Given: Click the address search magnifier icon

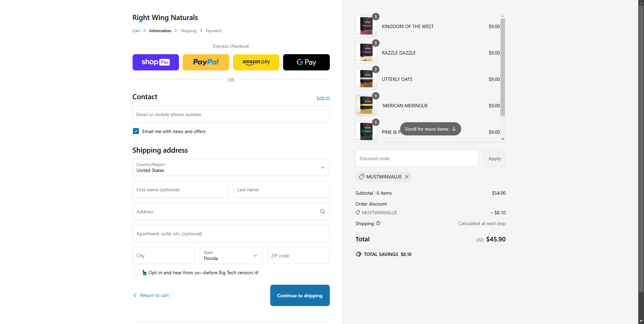Looking at the screenshot, I should pyautogui.click(x=323, y=212).
